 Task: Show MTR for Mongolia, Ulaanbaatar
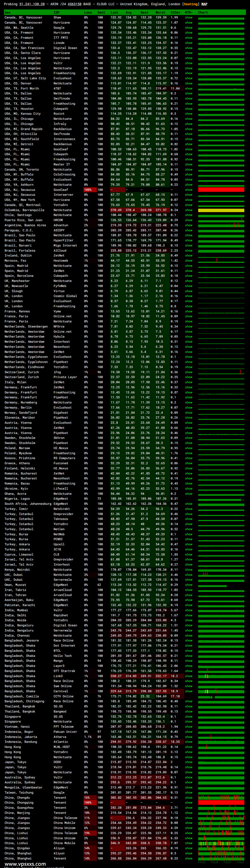pos(189,787)
